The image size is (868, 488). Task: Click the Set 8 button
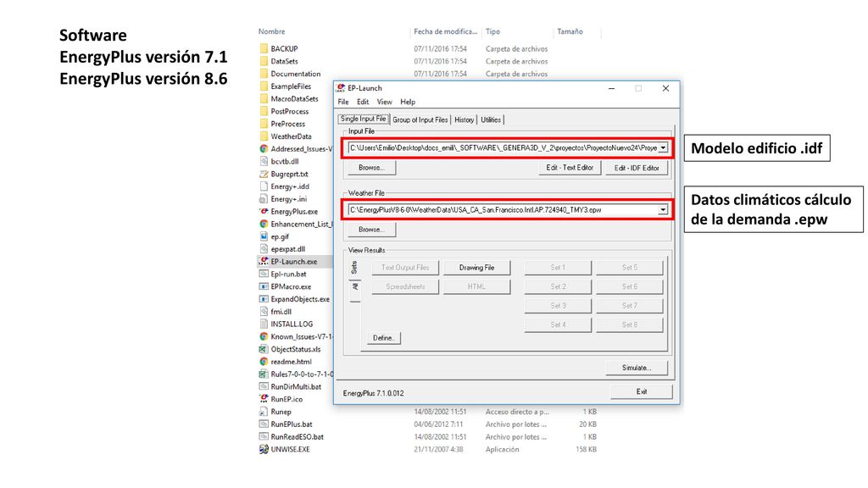[x=630, y=324]
